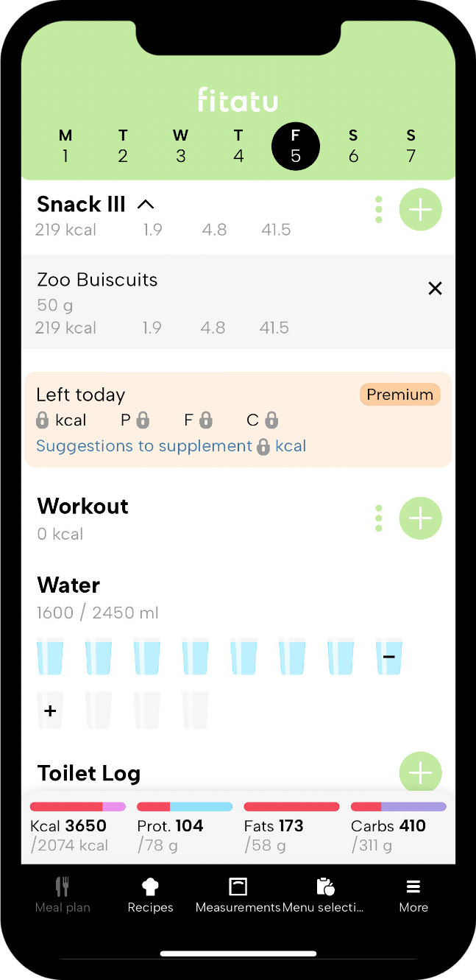The image size is (476, 980).
Task: Add food to Snack III
Action: [420, 210]
